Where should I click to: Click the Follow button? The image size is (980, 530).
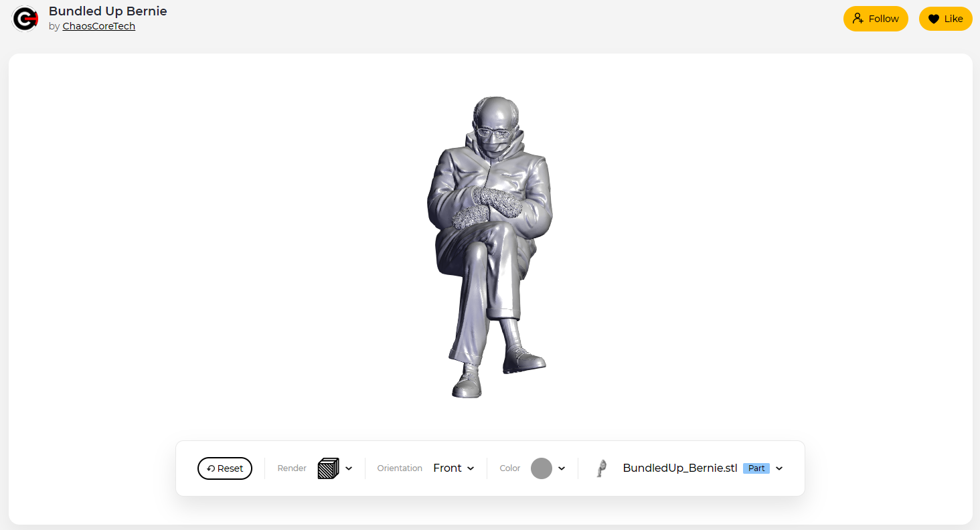point(876,19)
